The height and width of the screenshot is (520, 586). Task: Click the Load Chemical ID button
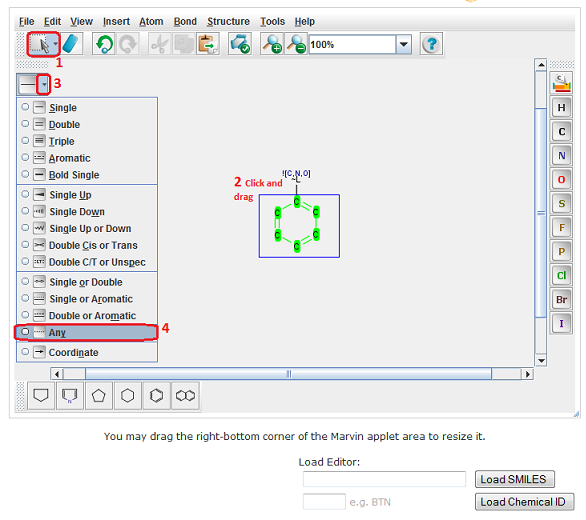click(524, 502)
